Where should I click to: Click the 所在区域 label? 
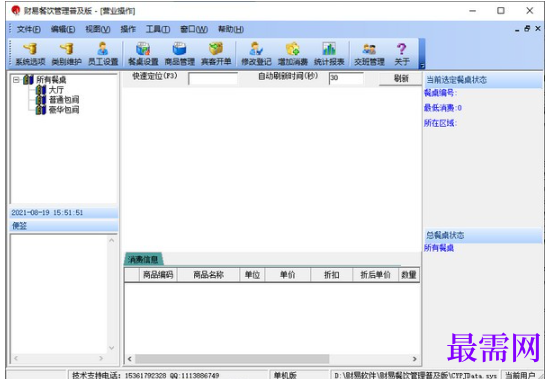point(440,123)
